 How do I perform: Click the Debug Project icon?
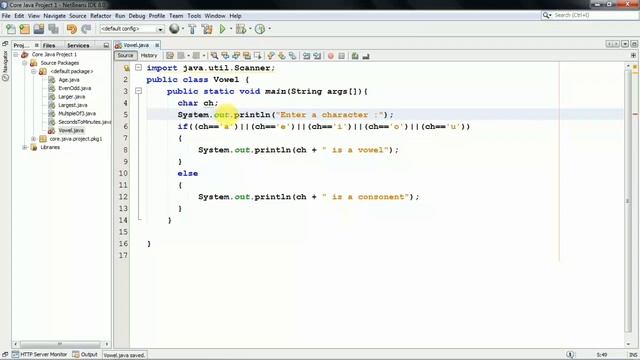click(x=241, y=29)
